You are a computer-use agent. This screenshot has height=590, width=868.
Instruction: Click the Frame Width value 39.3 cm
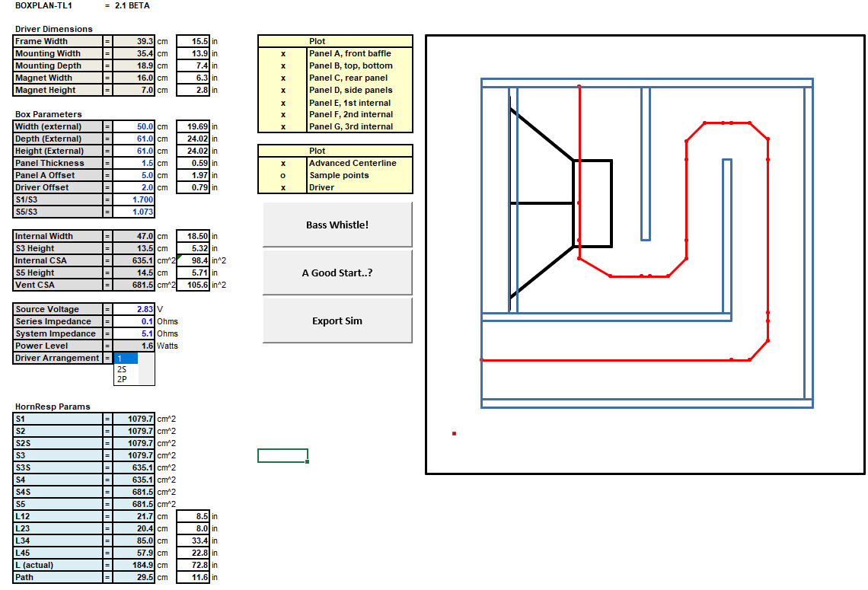pos(134,42)
